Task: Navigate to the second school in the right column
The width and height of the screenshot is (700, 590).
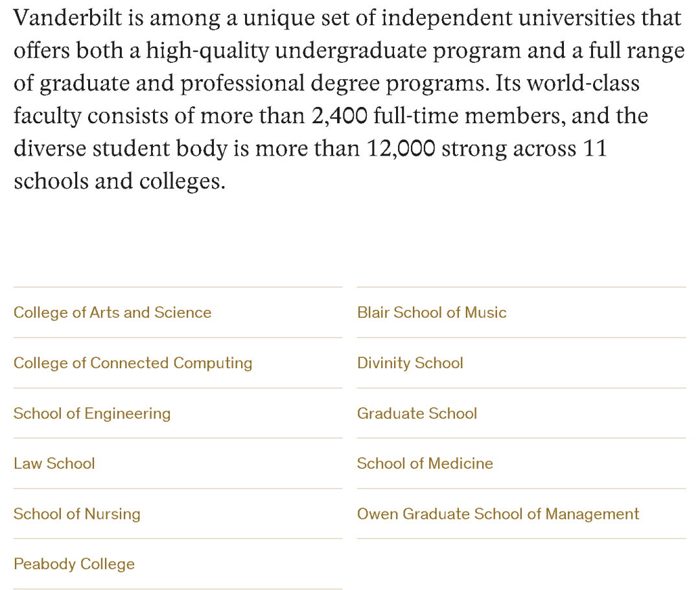Action: tap(410, 363)
